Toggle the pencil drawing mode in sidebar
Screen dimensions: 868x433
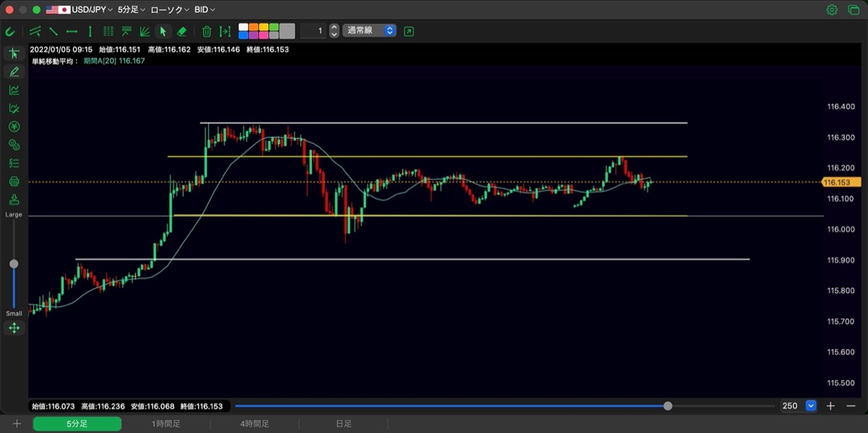pyautogui.click(x=14, y=72)
